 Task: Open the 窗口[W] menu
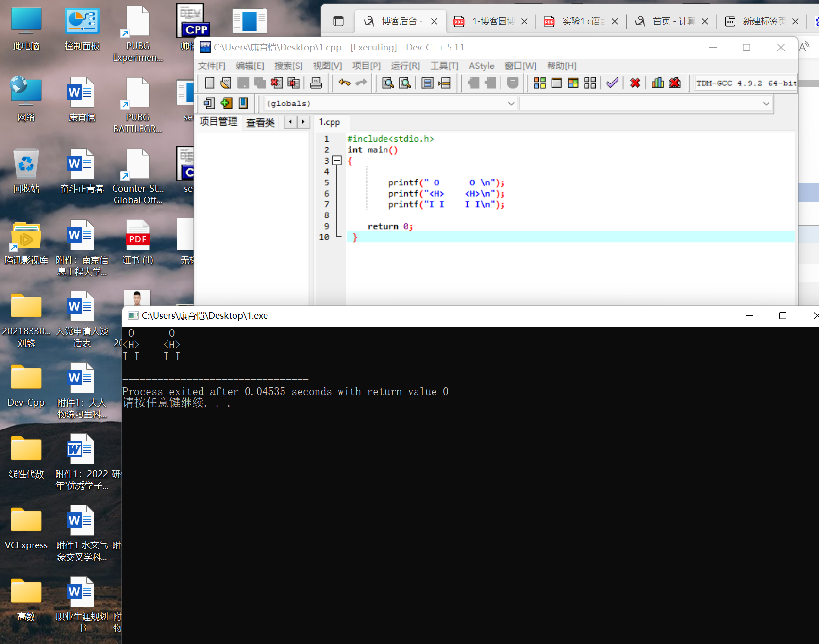pos(520,66)
